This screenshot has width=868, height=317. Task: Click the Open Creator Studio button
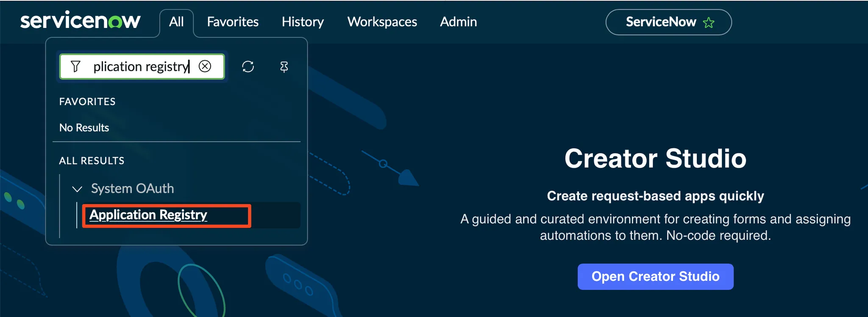click(655, 277)
